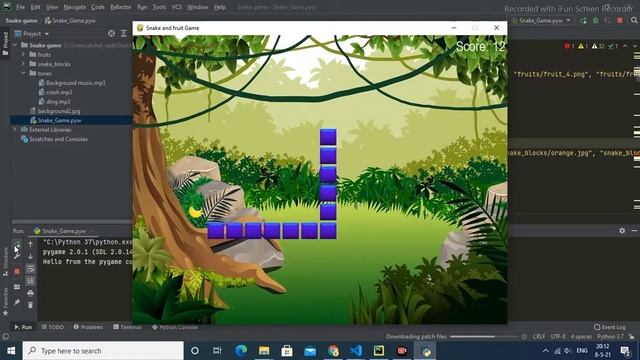
Task: Click Windows search box on taskbar
Action: [103, 351]
